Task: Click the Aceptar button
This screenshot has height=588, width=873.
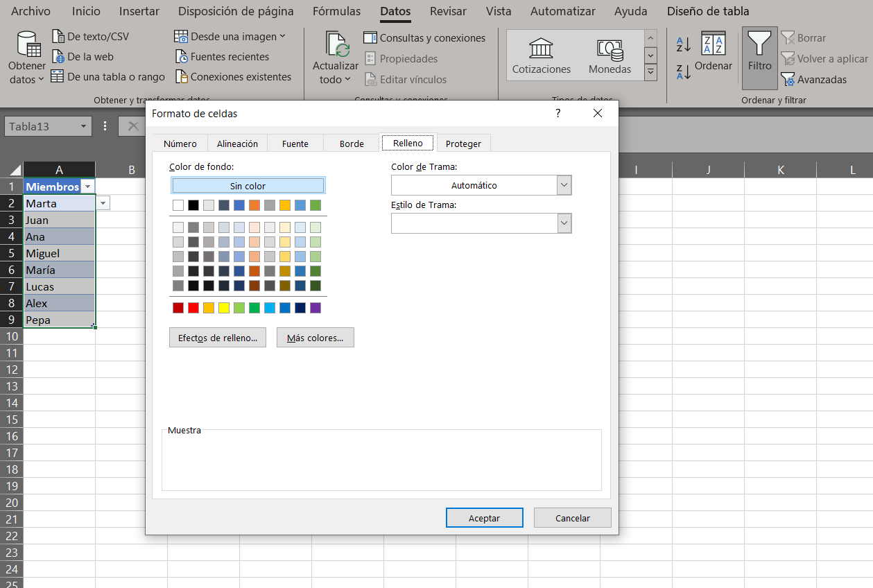Action: [x=484, y=518]
